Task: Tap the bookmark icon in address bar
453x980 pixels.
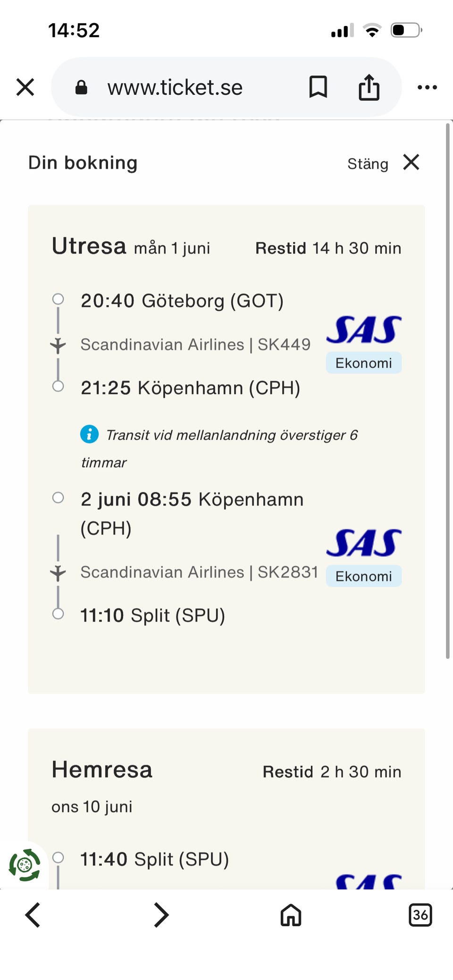Action: (318, 87)
